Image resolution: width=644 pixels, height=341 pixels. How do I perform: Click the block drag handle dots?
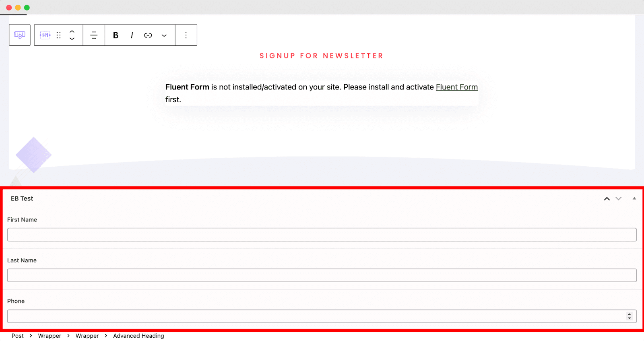click(x=59, y=35)
